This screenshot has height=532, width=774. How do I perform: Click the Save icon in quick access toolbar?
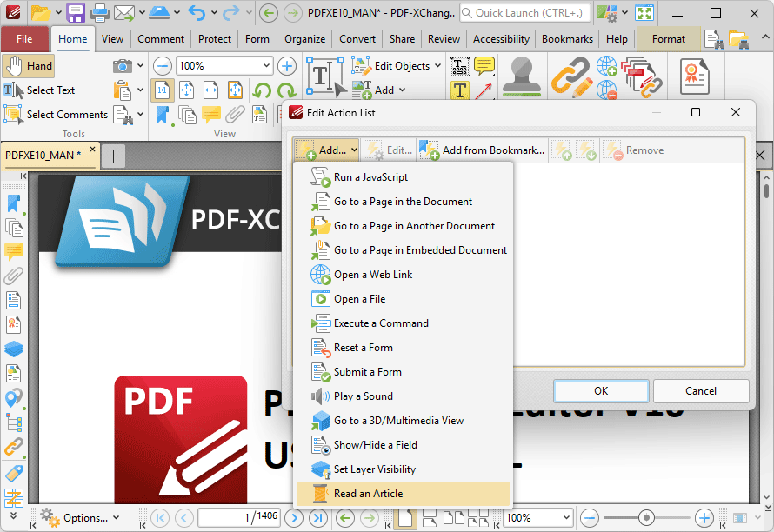click(76, 13)
